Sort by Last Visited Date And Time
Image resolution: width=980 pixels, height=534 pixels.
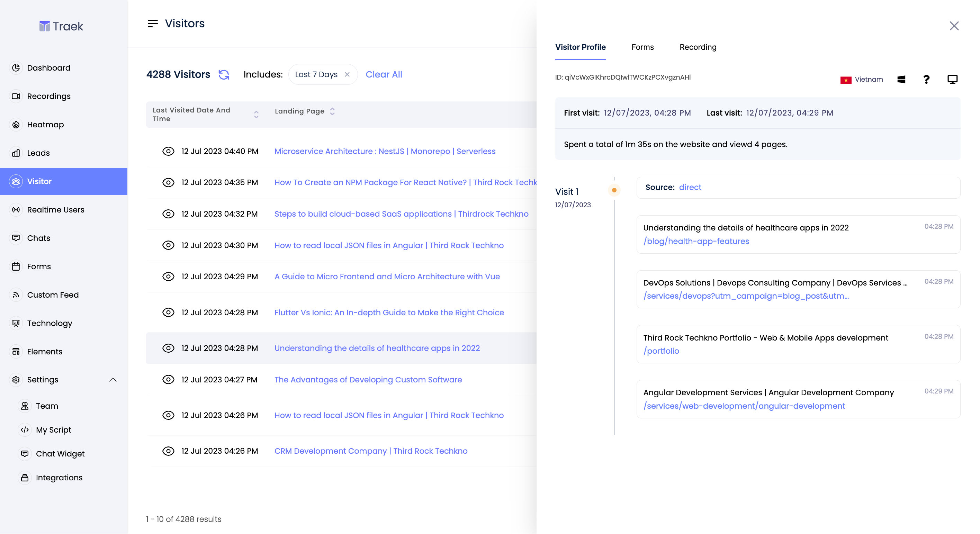256,114
